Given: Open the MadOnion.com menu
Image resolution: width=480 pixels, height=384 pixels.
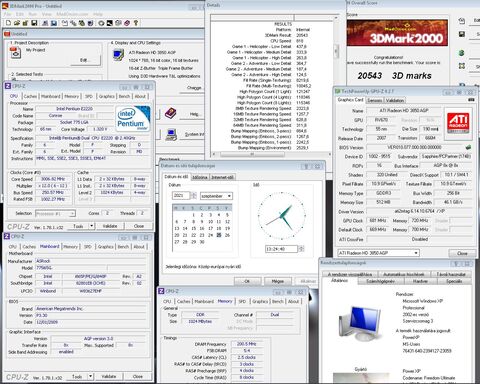Looking at the screenshot, I should click(x=72, y=14).
